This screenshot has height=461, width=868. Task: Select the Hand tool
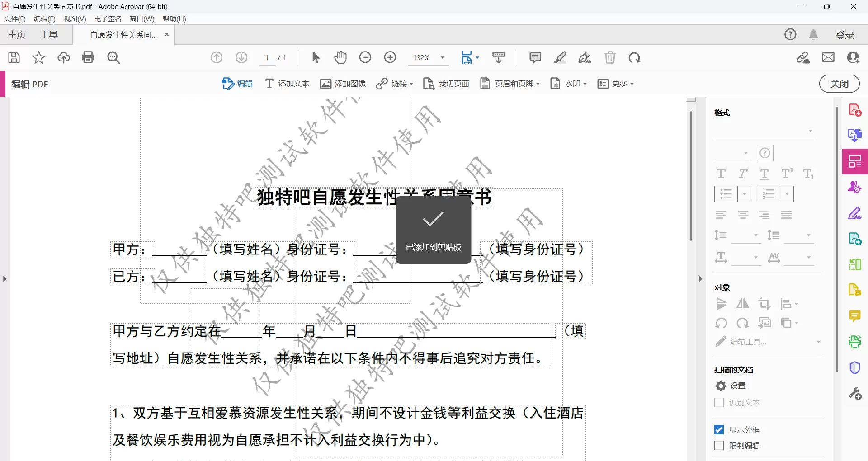tap(340, 57)
